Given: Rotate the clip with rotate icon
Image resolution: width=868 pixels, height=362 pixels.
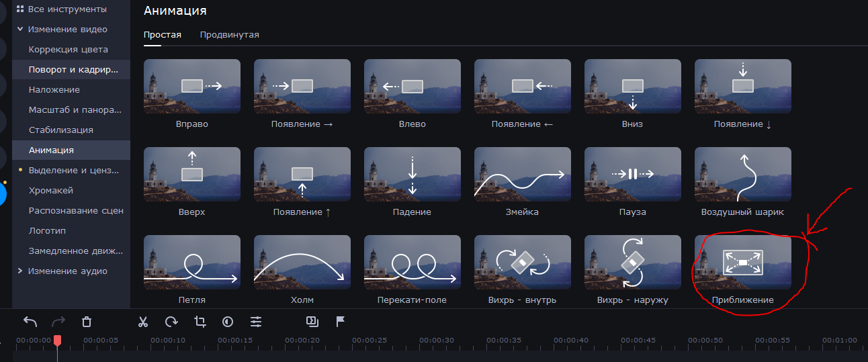Looking at the screenshot, I should pos(171,322).
